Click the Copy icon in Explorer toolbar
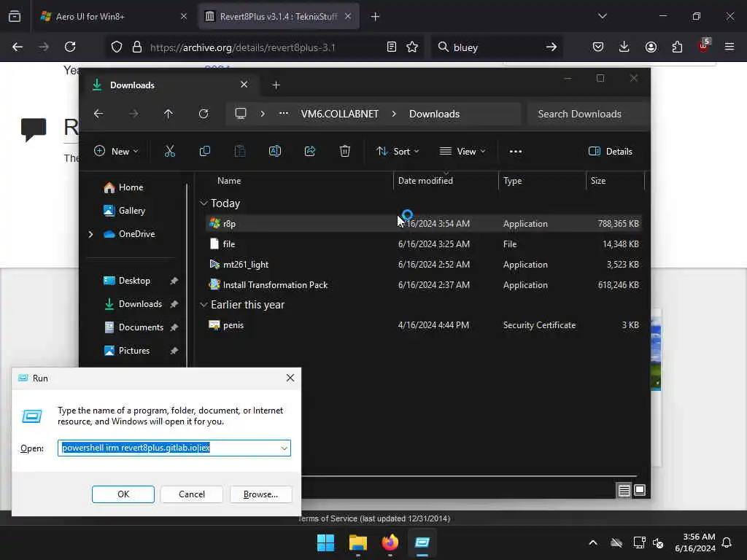Screen dimensions: 747x560 coord(205,152)
